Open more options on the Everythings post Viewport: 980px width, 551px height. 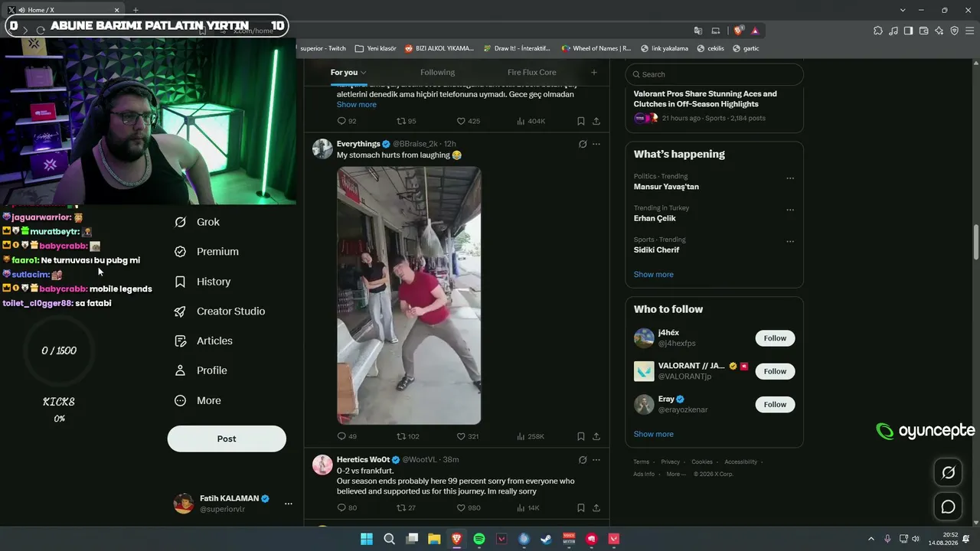[x=596, y=144]
